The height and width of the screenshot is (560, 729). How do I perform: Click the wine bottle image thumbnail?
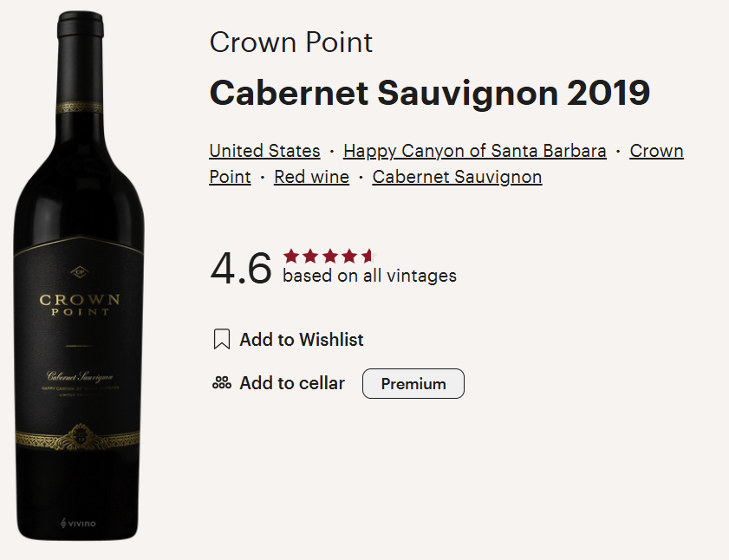pyautogui.click(x=80, y=276)
